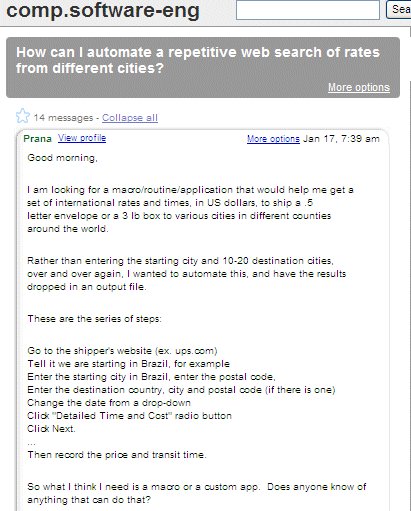
Task: Select the thread title about automating web search
Action: [198, 60]
